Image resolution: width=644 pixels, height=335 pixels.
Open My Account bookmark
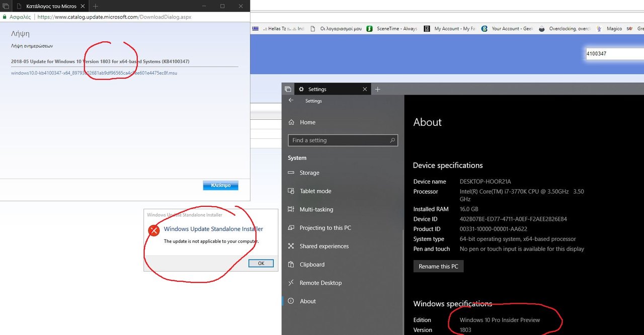(450, 29)
